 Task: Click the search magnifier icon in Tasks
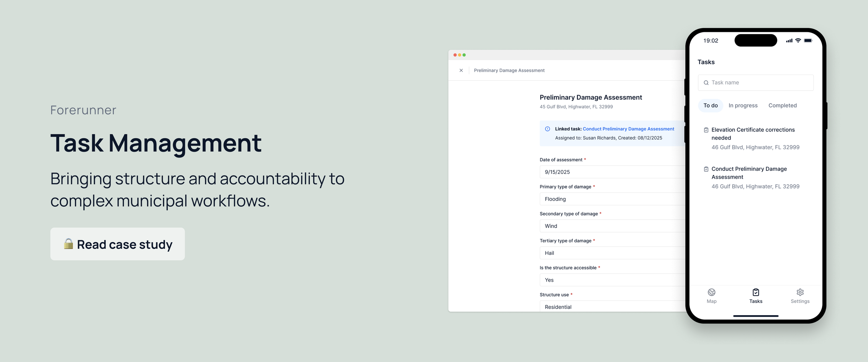[x=706, y=83]
